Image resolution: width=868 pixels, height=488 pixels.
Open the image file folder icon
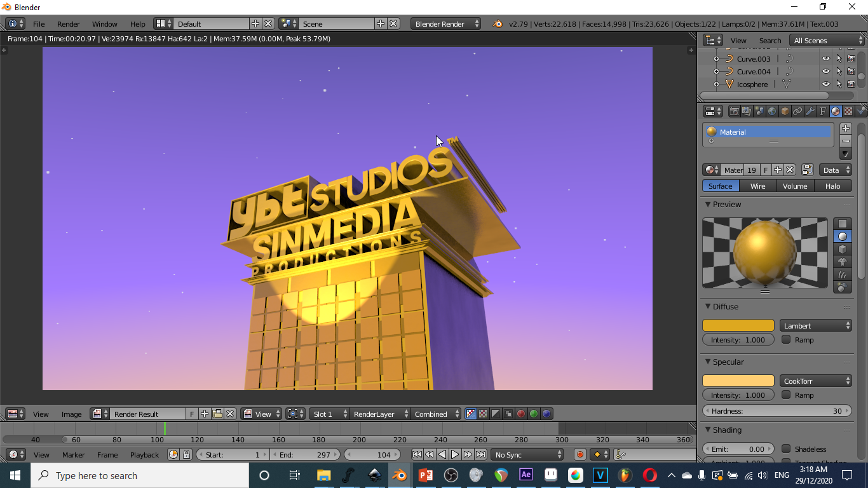pyautogui.click(x=217, y=414)
